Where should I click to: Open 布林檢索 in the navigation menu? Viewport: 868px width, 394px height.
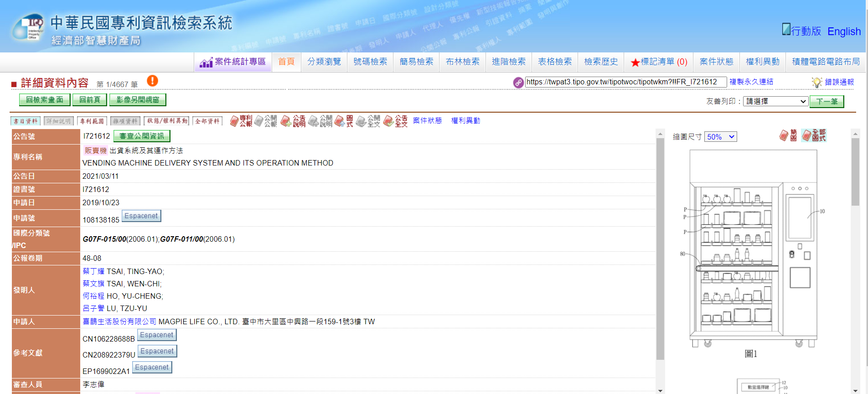(462, 62)
